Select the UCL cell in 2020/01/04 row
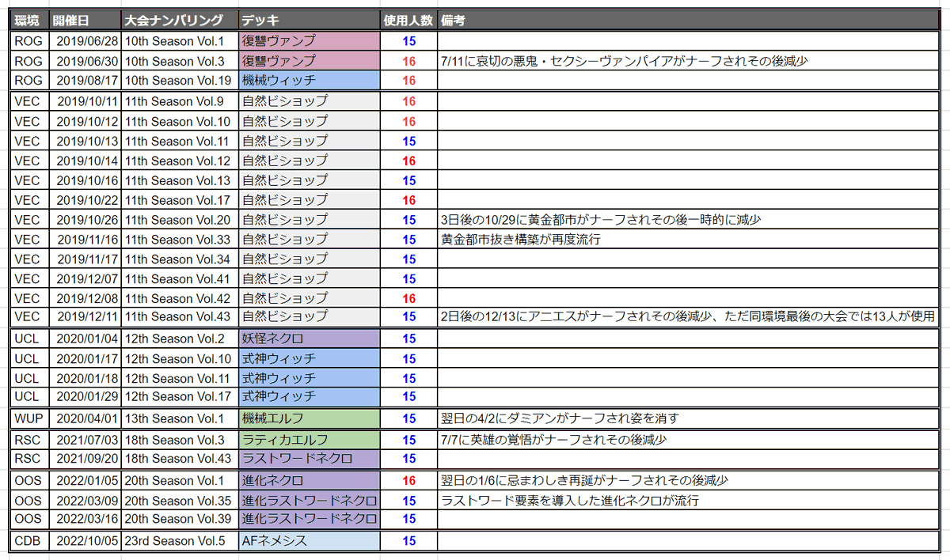 coord(31,339)
